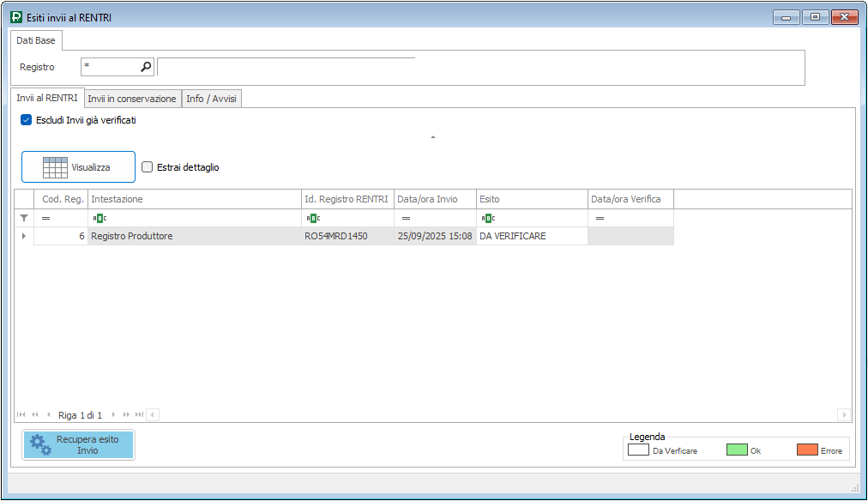Open the Data/ora Invio filter operator
The image size is (868, 501).
[406, 219]
